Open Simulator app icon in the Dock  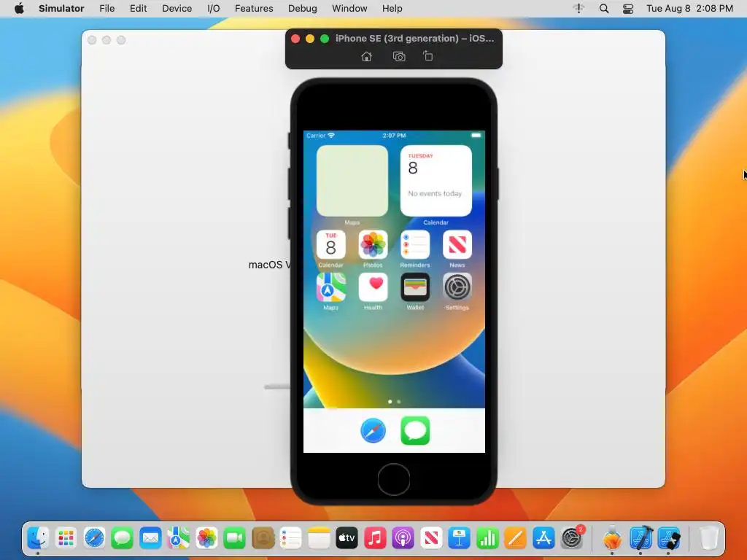(x=669, y=539)
